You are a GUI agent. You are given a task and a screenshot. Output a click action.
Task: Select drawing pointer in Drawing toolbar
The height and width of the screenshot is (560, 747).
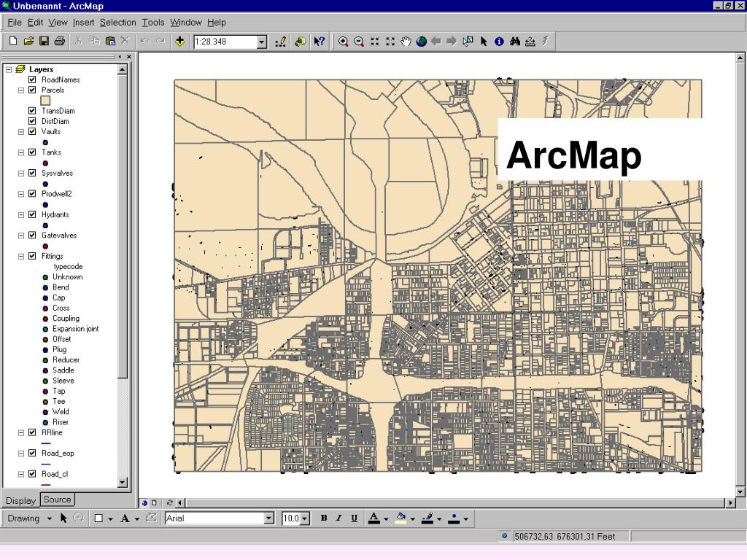click(x=63, y=518)
